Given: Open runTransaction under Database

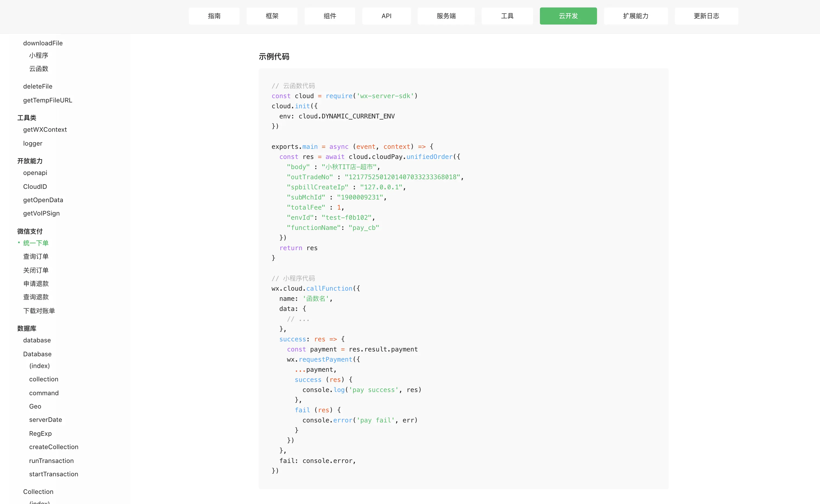Looking at the screenshot, I should 51,461.
